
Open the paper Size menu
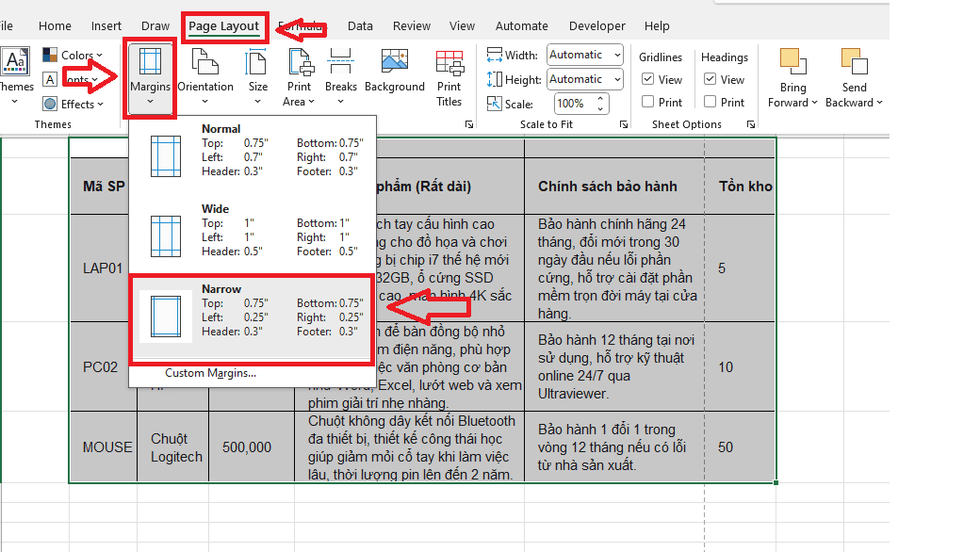(257, 77)
